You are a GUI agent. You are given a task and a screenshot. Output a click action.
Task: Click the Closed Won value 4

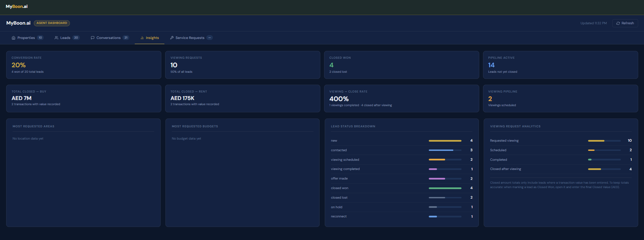331,65
